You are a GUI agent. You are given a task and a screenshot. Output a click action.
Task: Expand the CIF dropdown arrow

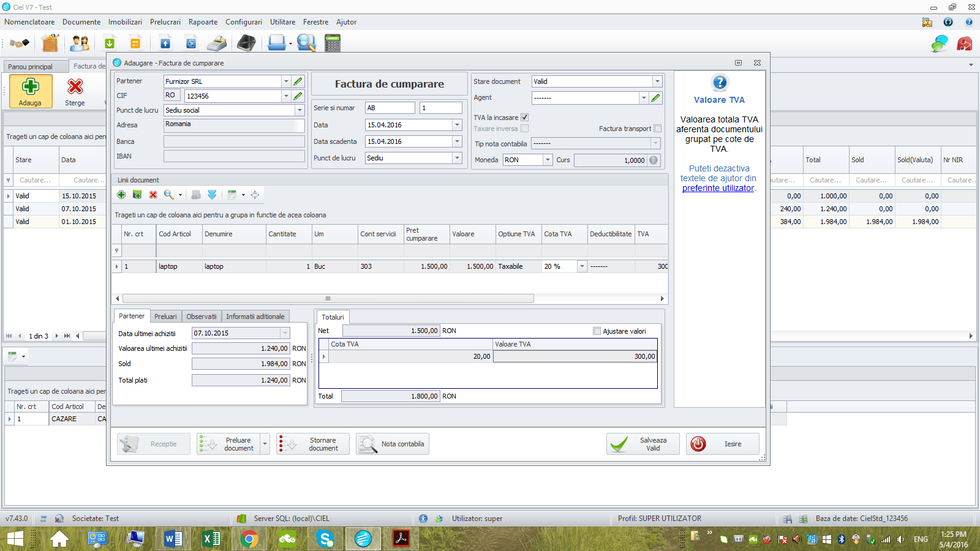[286, 96]
